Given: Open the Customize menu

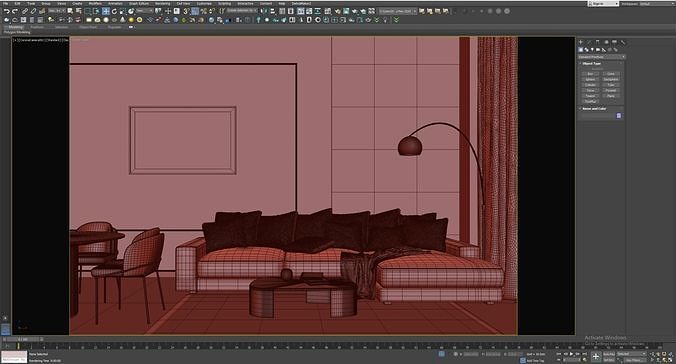Looking at the screenshot, I should click(204, 3).
